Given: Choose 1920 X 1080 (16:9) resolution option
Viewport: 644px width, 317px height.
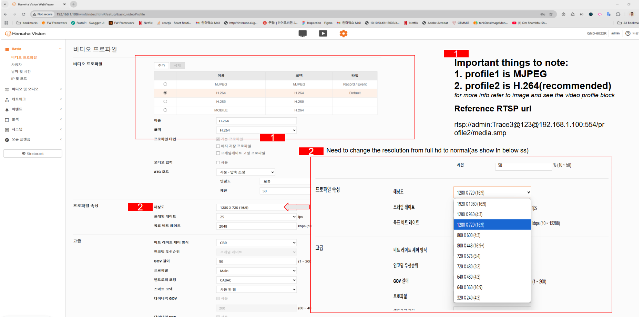Looking at the screenshot, I should (x=471, y=204).
